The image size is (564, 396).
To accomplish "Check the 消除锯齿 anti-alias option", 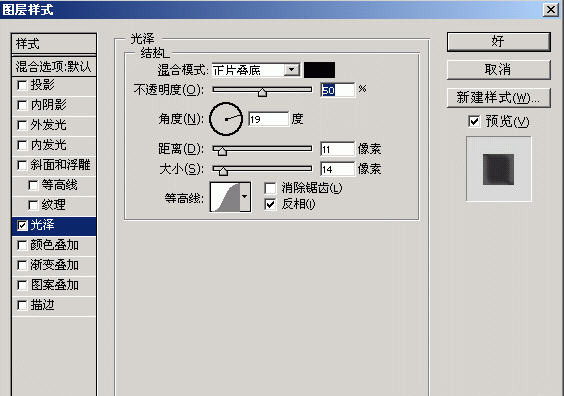I will (x=270, y=188).
